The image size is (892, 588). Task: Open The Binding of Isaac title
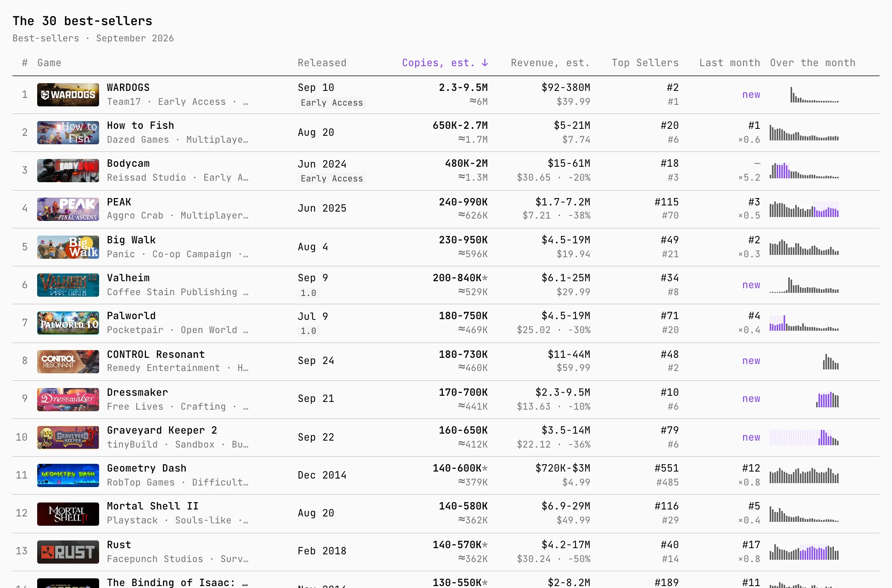[x=177, y=582]
